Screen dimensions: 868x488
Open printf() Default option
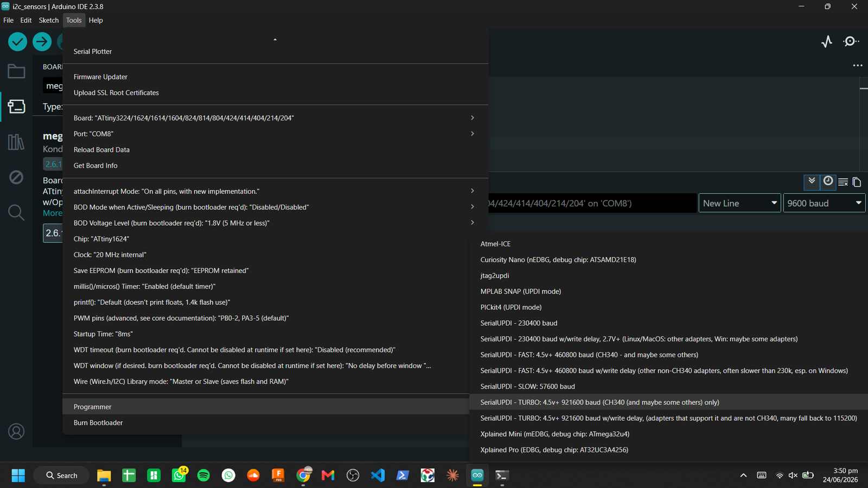pyautogui.click(x=266, y=302)
